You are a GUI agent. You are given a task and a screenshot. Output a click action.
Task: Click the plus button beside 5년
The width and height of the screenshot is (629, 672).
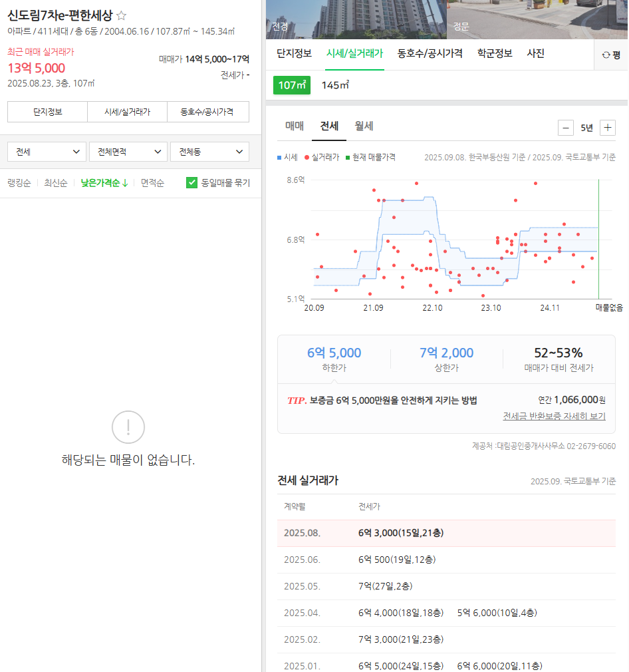(x=607, y=128)
